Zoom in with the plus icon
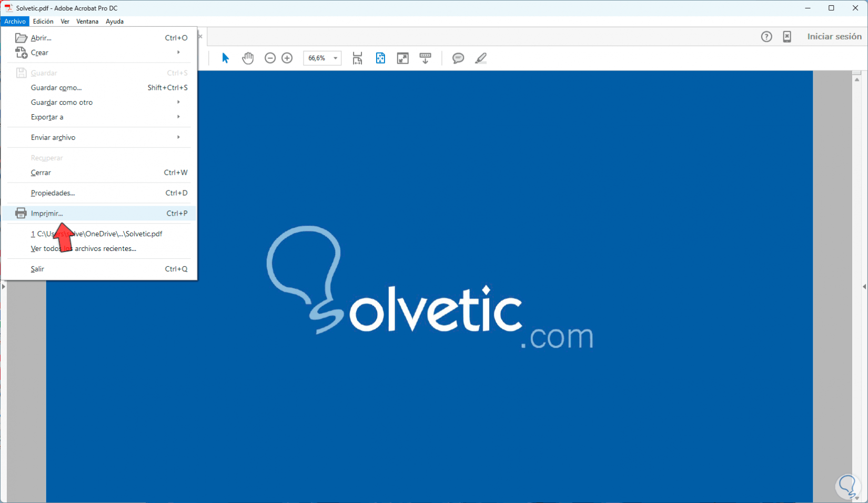 coord(287,58)
